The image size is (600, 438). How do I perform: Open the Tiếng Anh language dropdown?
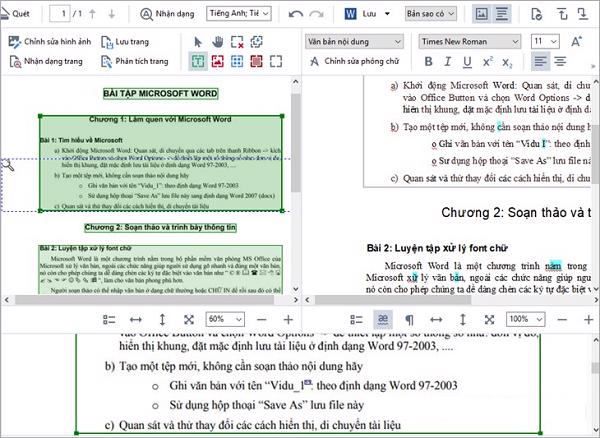(x=239, y=14)
